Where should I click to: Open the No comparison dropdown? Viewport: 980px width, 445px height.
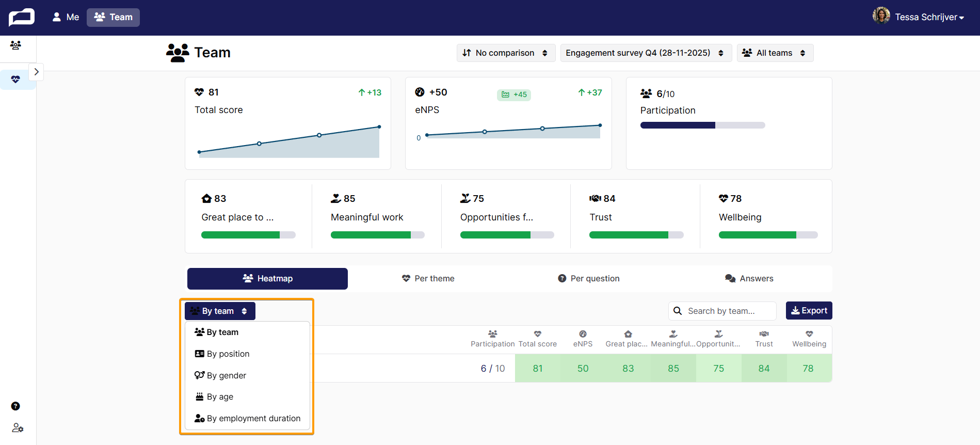(x=506, y=53)
